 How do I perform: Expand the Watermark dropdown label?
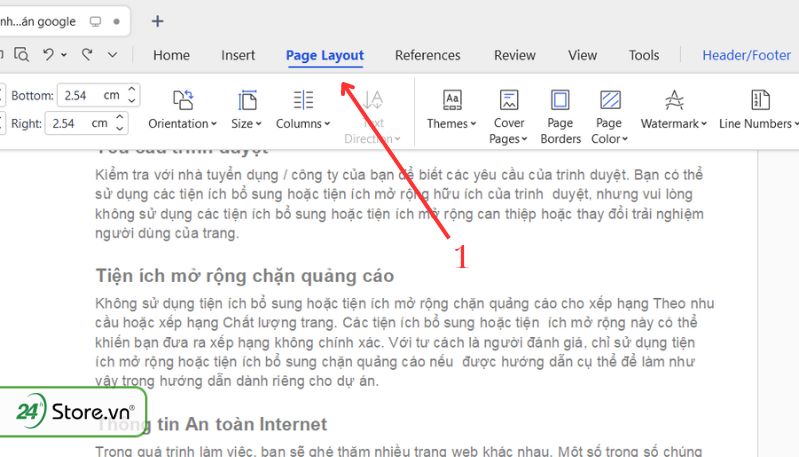674,124
